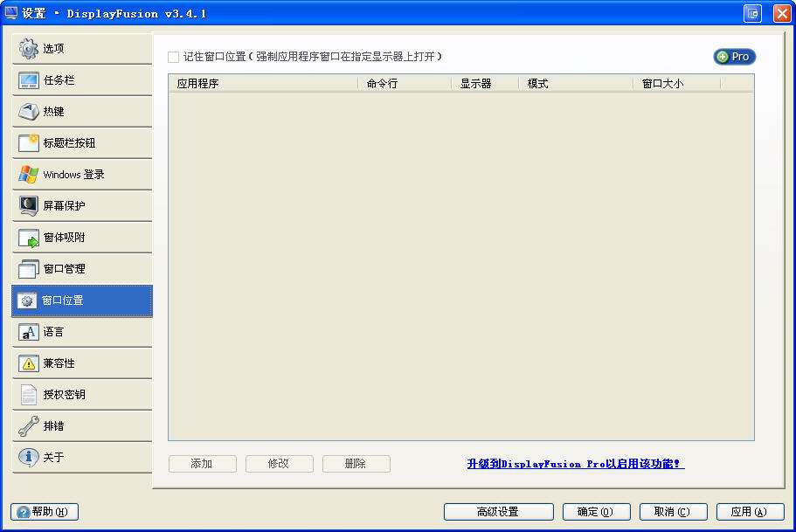Click the Windows flag icon for 登录

[x=29, y=174]
